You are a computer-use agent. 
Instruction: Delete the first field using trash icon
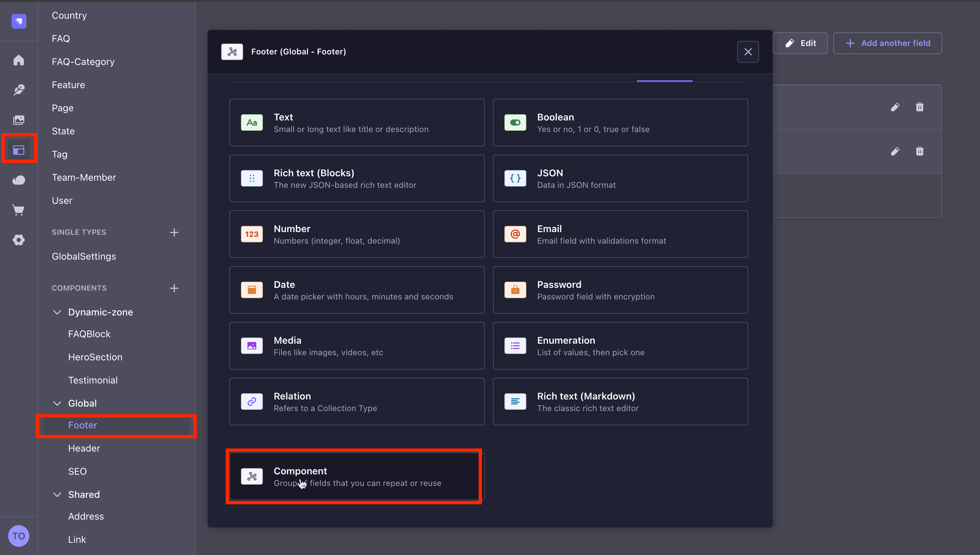920,107
